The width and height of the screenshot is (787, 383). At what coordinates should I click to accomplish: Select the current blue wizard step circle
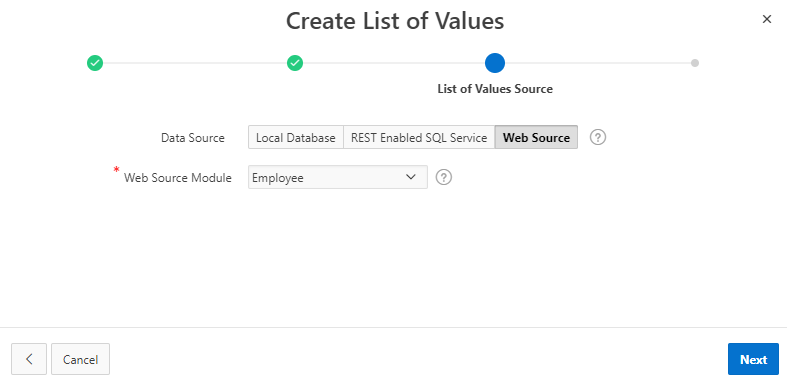click(495, 63)
